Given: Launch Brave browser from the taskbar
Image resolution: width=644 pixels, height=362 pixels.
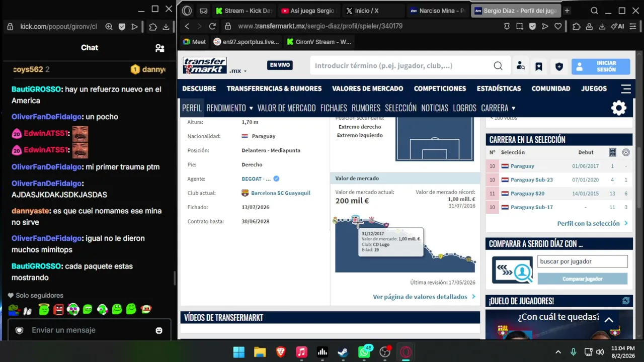Looking at the screenshot, I should pos(281,352).
